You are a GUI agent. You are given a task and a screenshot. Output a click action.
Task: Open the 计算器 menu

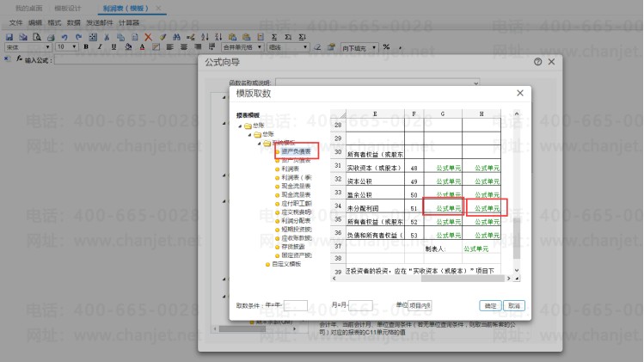pyautogui.click(x=129, y=22)
